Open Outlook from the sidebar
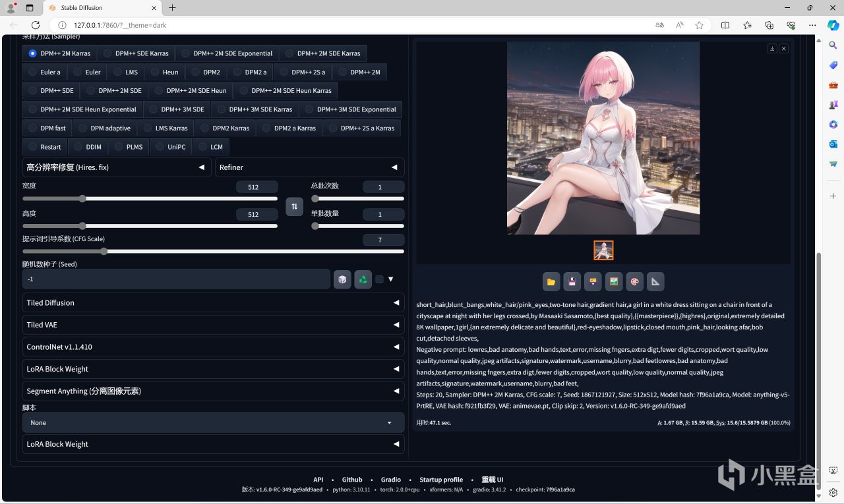This screenshot has width=844, height=504. [x=833, y=144]
